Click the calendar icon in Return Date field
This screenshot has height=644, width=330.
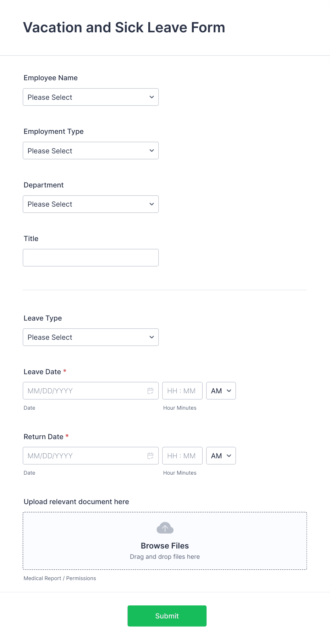[150, 455]
